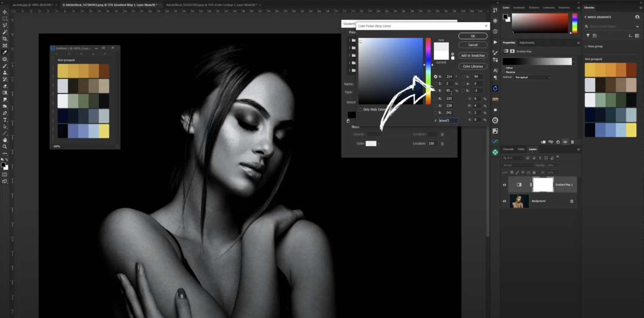The height and width of the screenshot is (318, 644).
Task: Hide the Background layer with eye icon
Action: point(504,201)
